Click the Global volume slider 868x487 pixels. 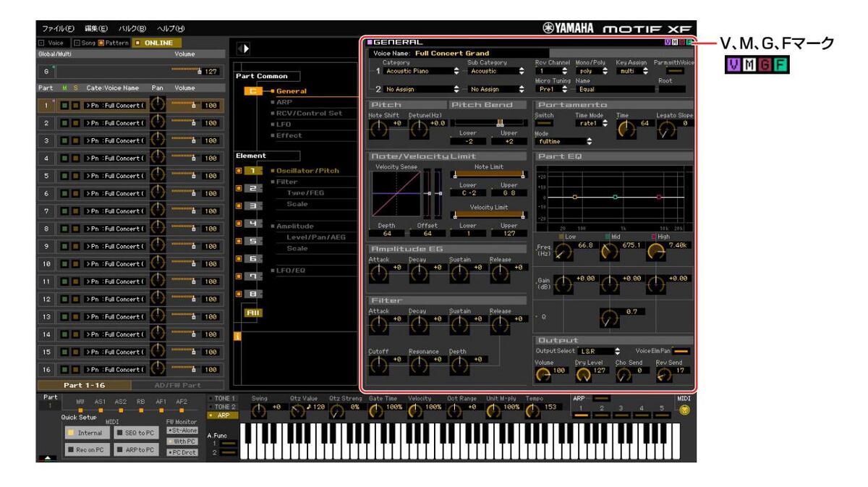click(x=187, y=72)
